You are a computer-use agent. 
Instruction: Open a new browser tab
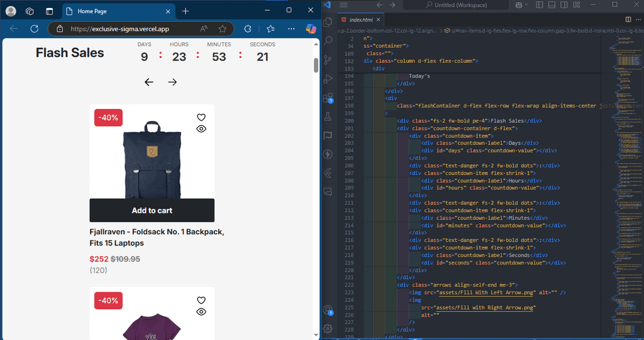click(186, 11)
